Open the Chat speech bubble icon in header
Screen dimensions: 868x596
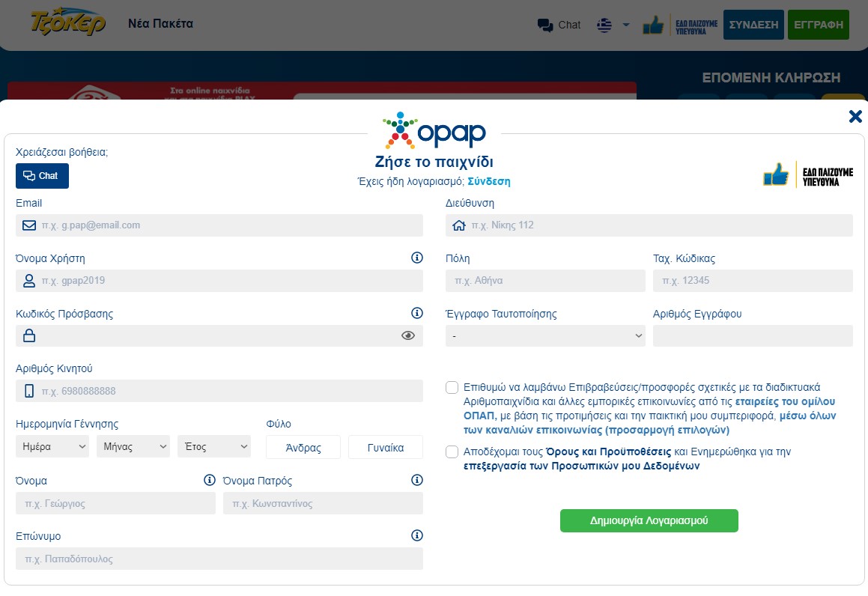pos(545,25)
